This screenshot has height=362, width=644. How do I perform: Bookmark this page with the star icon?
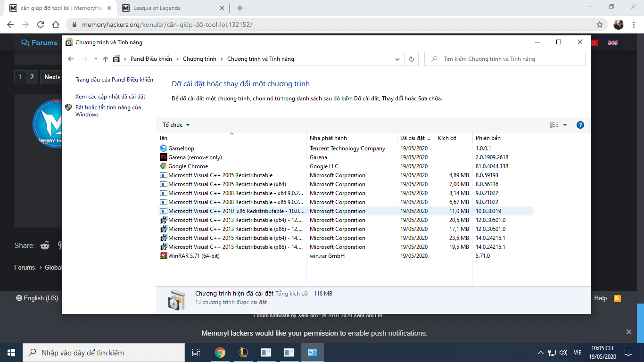coord(600,25)
